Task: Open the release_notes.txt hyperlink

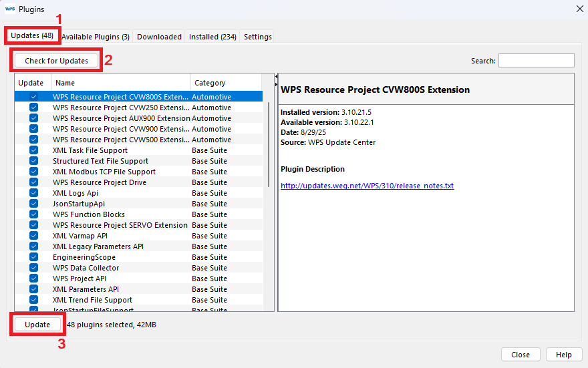Action: tap(367, 186)
